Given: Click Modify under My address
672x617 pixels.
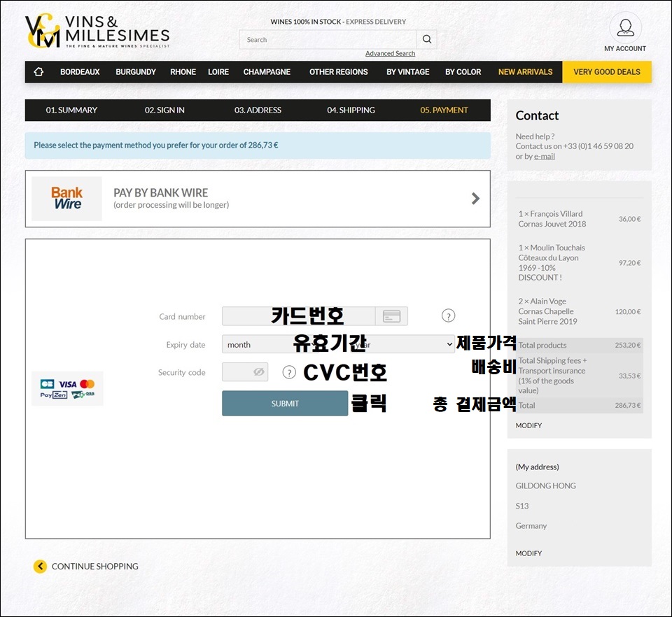Looking at the screenshot, I should pos(529,553).
